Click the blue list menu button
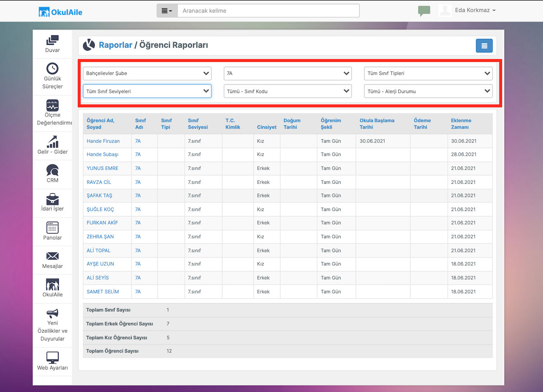 point(484,45)
